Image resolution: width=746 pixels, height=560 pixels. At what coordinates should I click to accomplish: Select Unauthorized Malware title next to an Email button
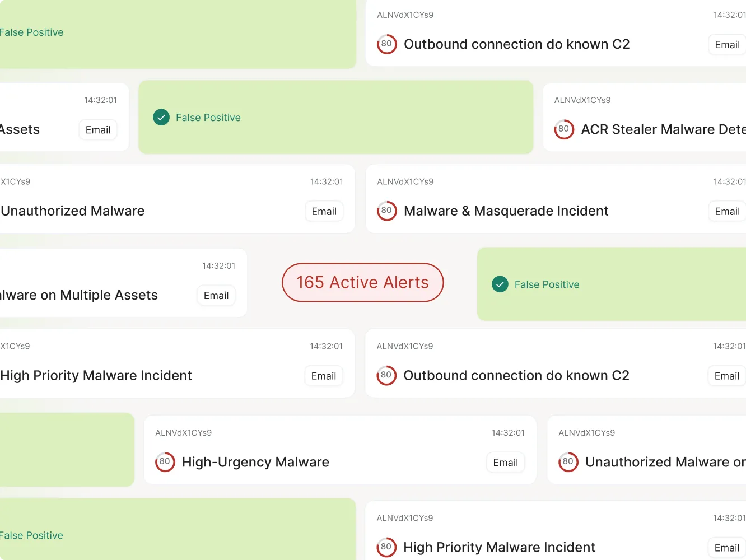[73, 211]
